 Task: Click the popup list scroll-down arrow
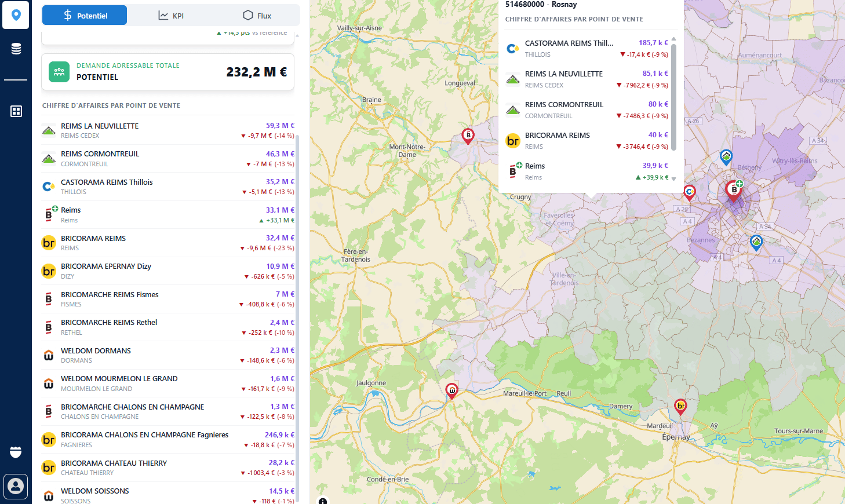tap(673, 179)
